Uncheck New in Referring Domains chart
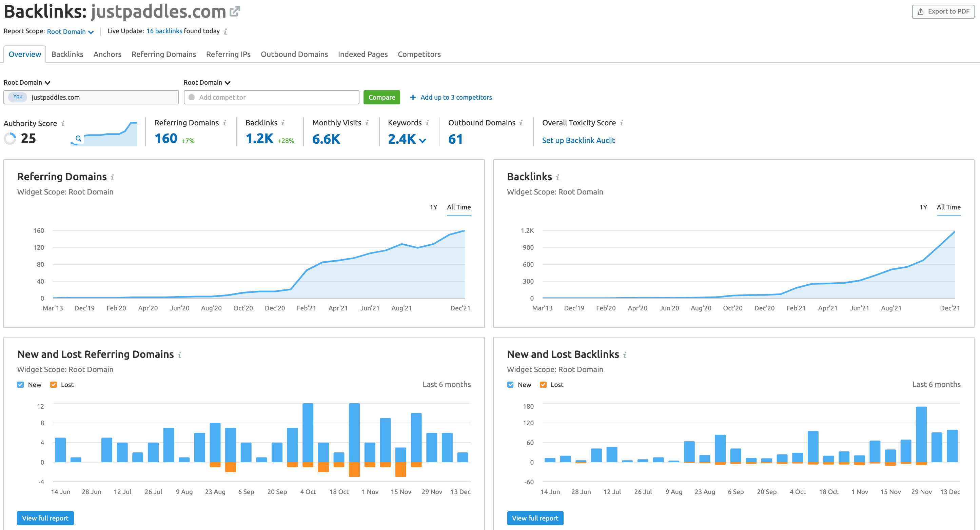Viewport: 980px width, 530px height. pos(21,385)
